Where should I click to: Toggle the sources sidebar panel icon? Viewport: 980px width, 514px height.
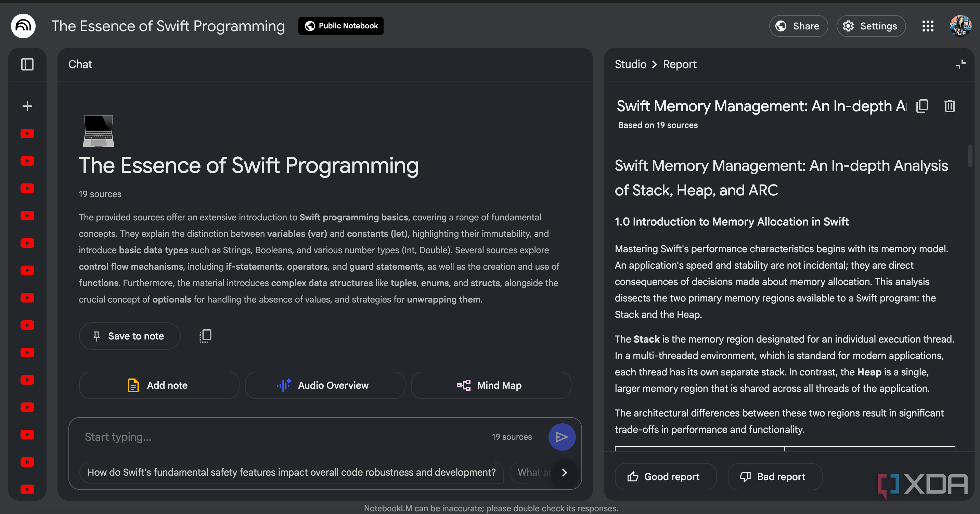(x=27, y=64)
